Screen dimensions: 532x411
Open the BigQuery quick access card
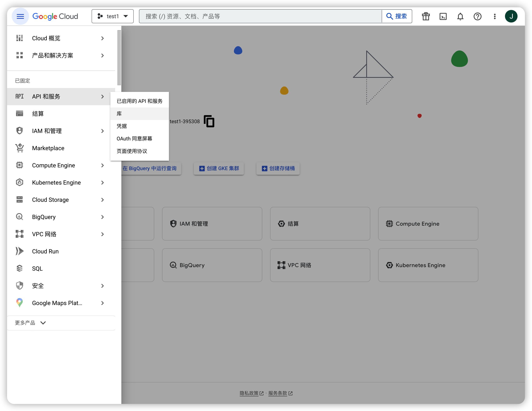point(212,265)
